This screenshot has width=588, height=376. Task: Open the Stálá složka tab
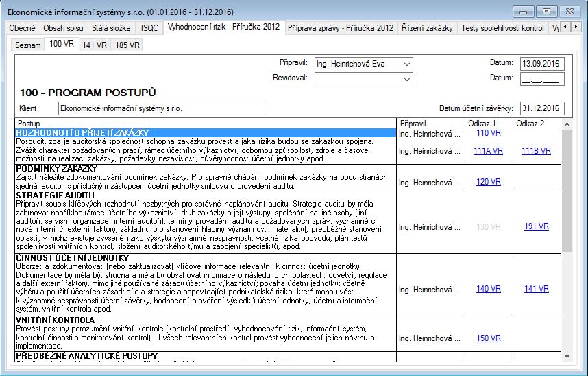click(112, 28)
